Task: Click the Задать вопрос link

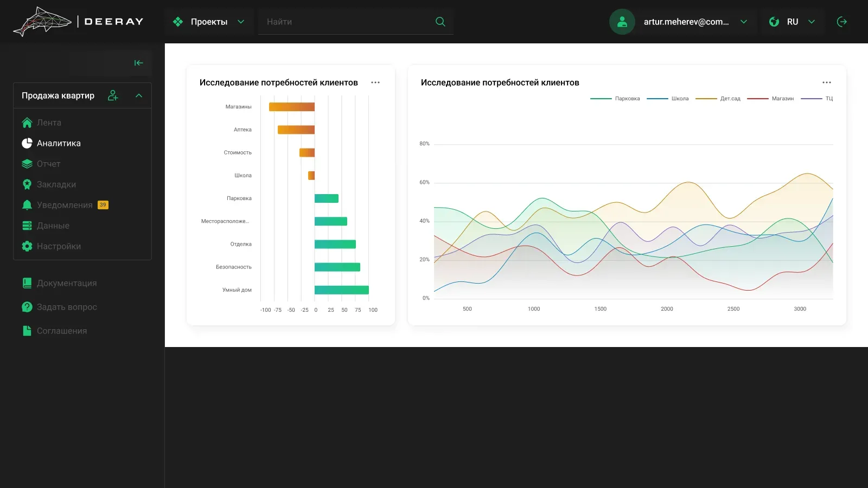Action: point(60,307)
